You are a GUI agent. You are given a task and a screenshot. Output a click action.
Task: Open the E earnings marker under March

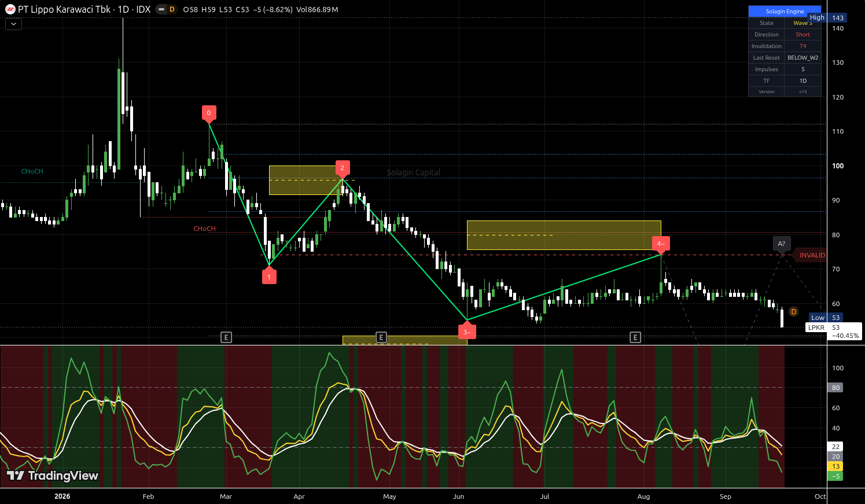tap(226, 337)
